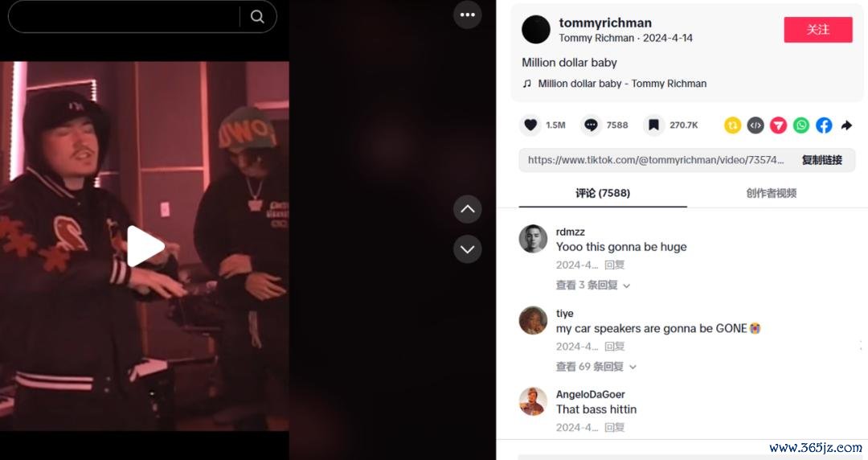Click the search magnifier icon
868x460 pixels.
257,17
